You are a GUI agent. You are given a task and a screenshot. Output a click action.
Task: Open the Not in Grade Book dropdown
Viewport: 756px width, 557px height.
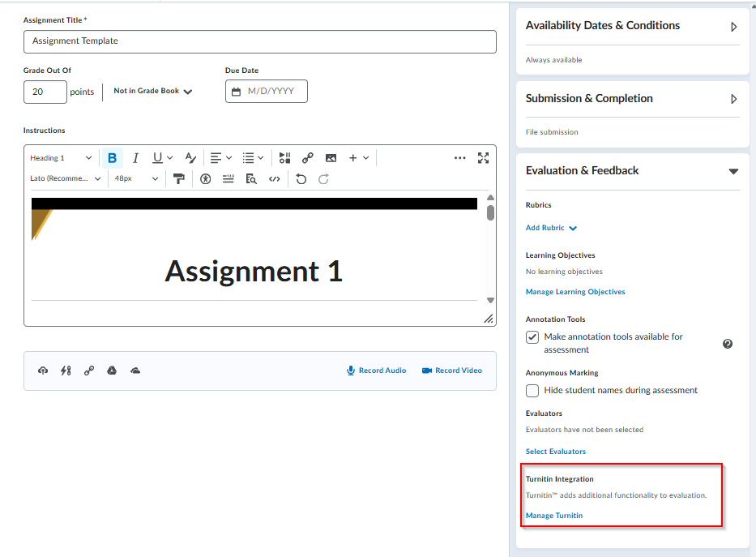pos(152,92)
